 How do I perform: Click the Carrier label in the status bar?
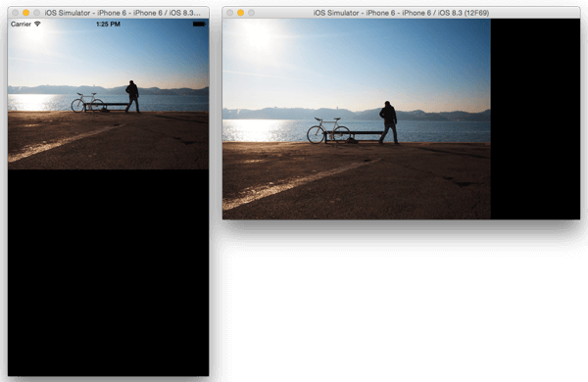pyautogui.click(x=21, y=24)
